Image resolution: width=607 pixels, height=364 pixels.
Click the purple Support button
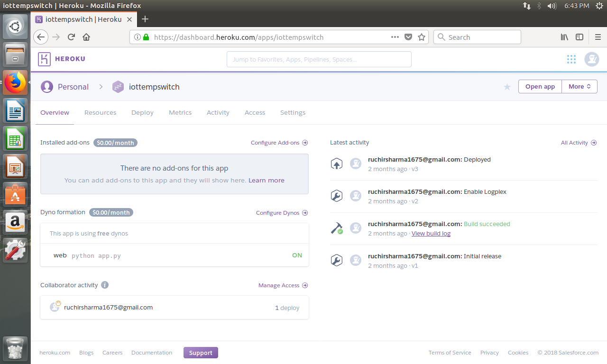coord(201,353)
